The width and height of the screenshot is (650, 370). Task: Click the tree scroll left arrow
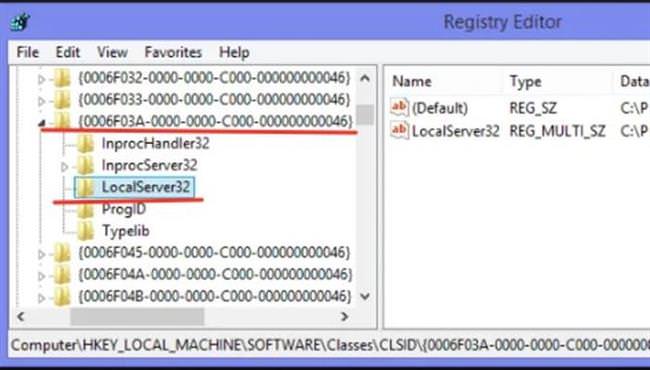(21, 317)
